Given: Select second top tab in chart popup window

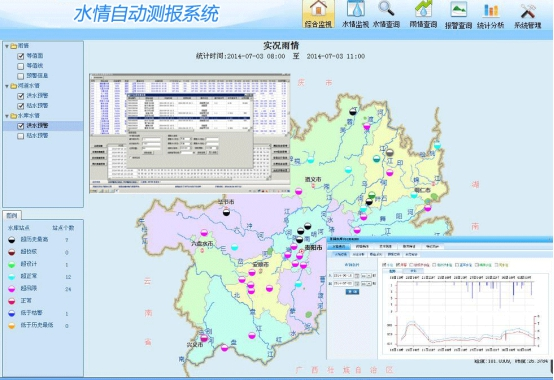Looking at the screenshot, I should coord(362,247).
